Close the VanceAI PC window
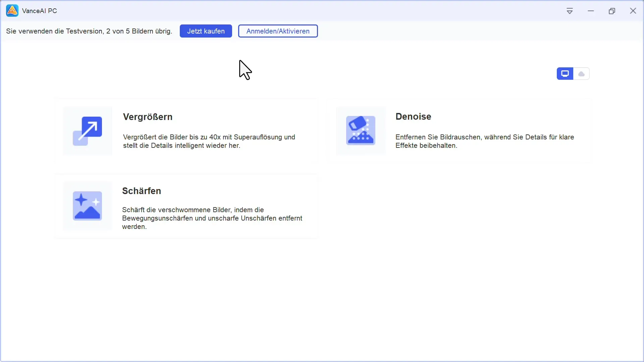 pos(633,11)
